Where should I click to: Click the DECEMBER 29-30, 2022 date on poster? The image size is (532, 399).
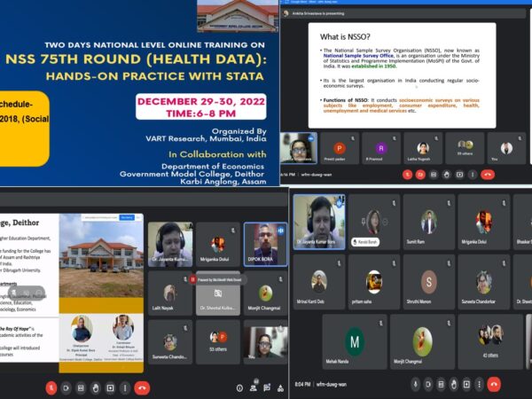click(x=201, y=101)
